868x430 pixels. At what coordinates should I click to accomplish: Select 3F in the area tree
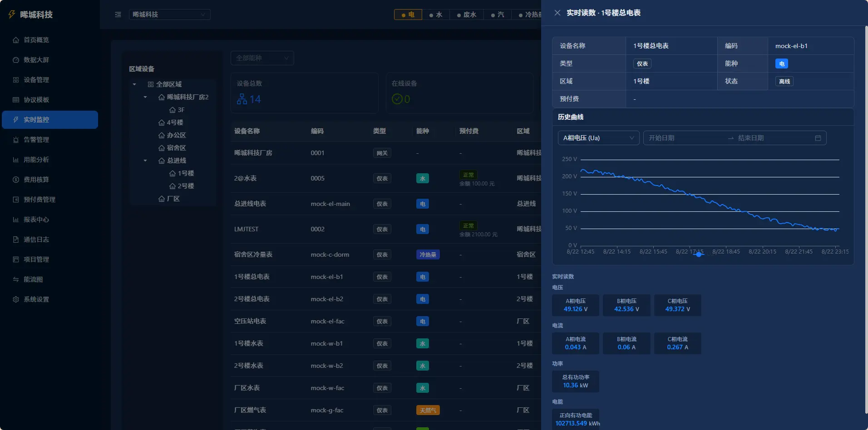click(x=177, y=110)
